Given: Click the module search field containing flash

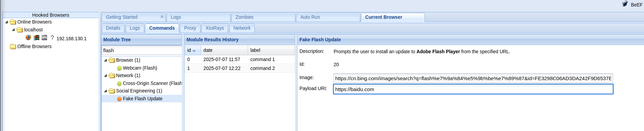Looking at the screenshot, I should tap(142, 50).
